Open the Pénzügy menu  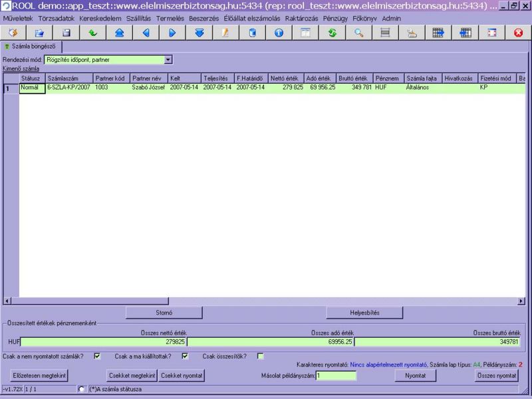tap(336, 19)
